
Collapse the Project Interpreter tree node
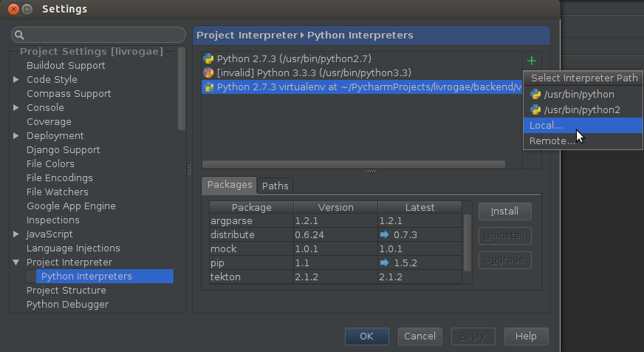click(16, 262)
